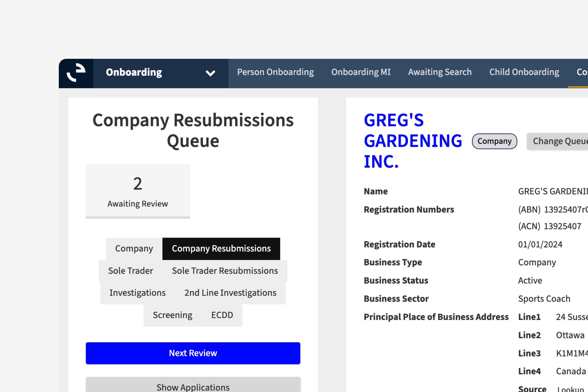Switch to the ECDD queue
Viewport: 588px width, 392px height.
click(222, 315)
